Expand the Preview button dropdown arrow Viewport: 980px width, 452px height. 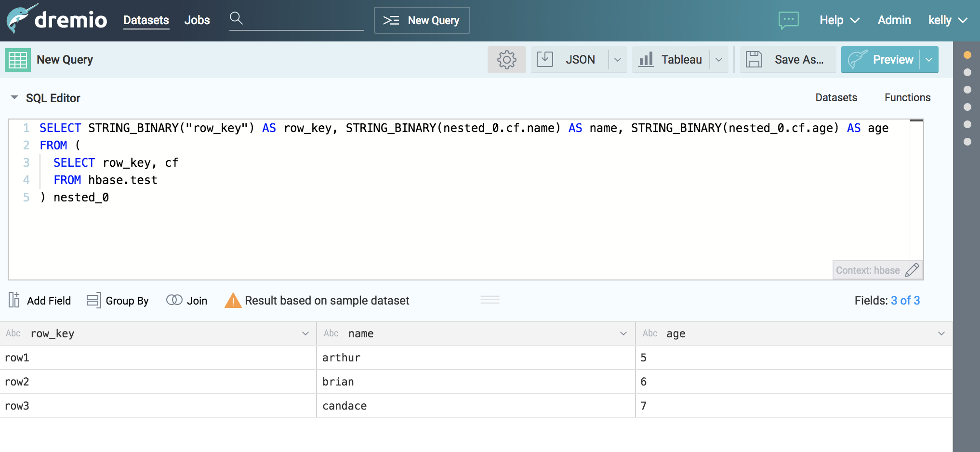pos(929,60)
